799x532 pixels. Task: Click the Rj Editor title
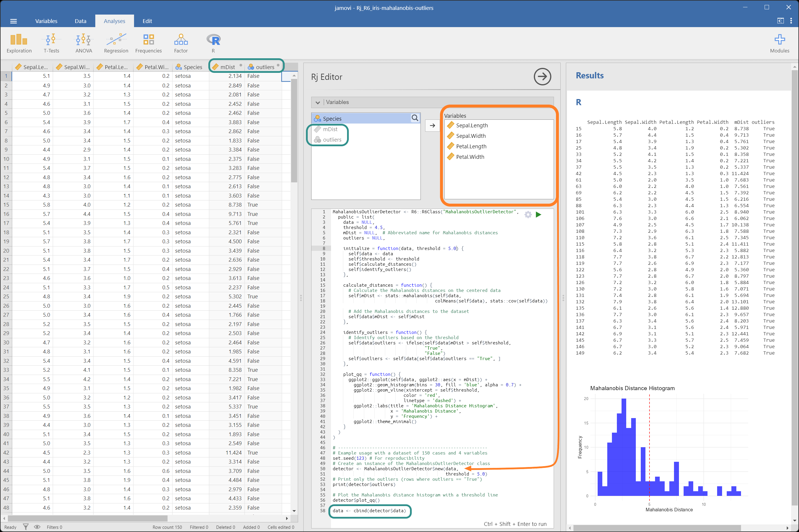pos(326,77)
